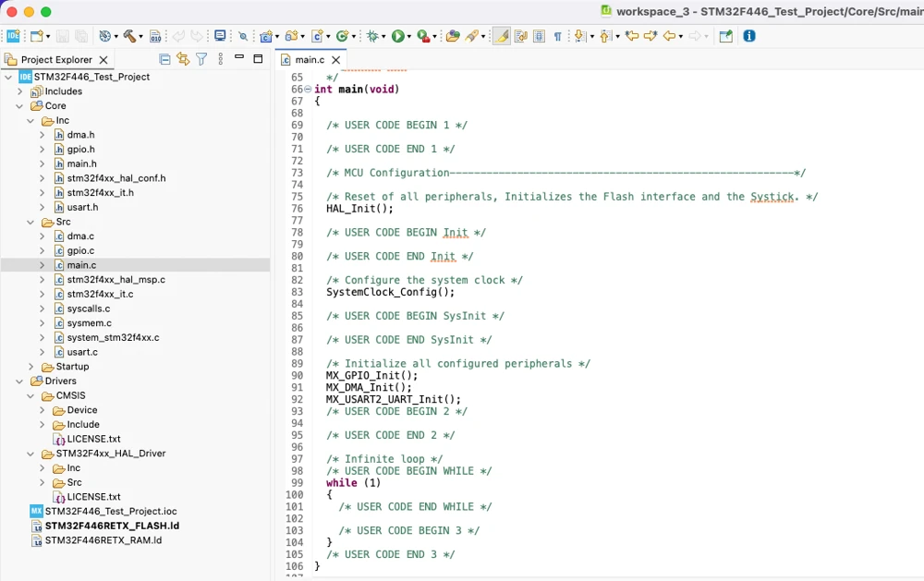
Task: Open the console monitor icon in toolbar
Action: (x=220, y=36)
